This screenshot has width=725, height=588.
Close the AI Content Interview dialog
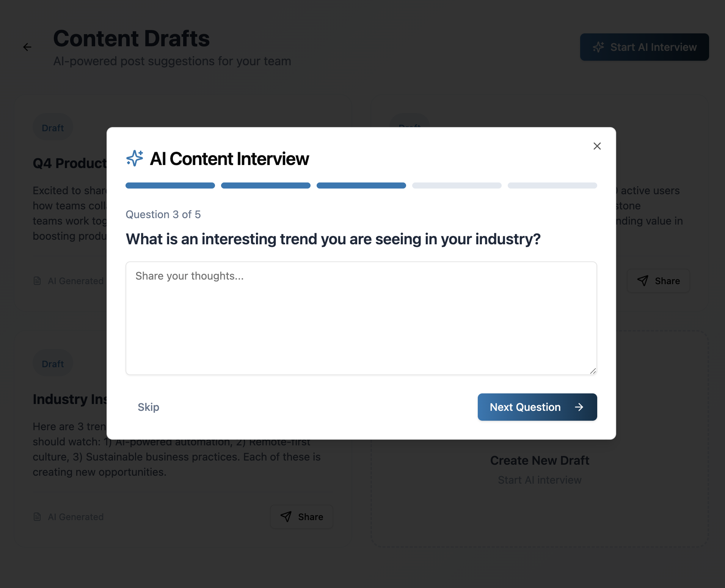click(x=597, y=146)
